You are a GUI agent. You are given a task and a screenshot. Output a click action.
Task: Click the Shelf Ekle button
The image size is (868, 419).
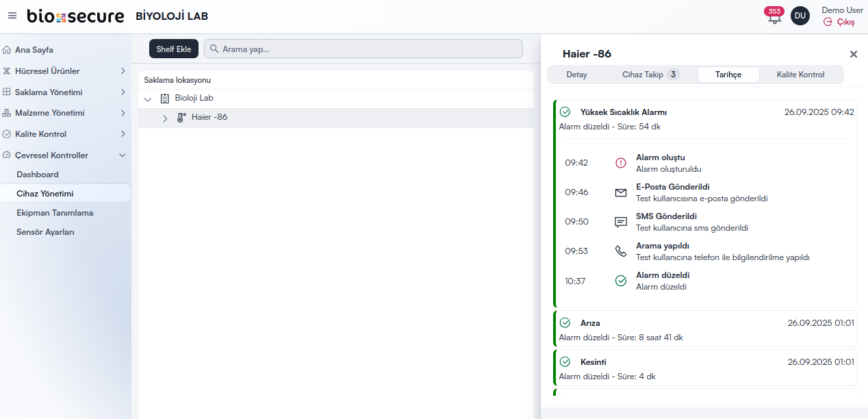(x=174, y=49)
